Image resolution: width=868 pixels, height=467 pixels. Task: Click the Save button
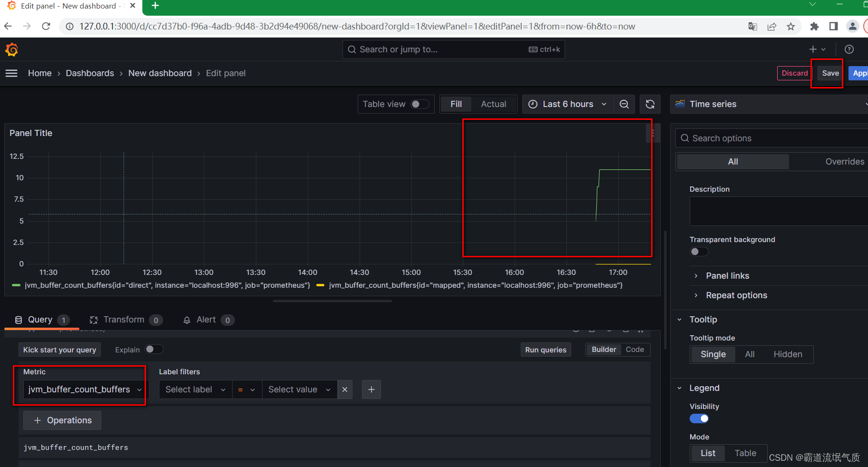(x=830, y=73)
